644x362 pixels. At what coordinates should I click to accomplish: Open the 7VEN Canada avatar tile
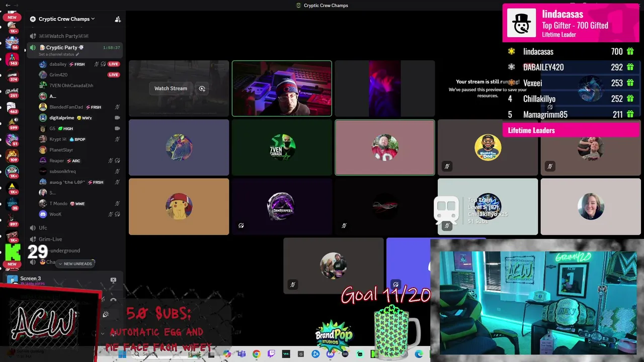[x=282, y=147]
